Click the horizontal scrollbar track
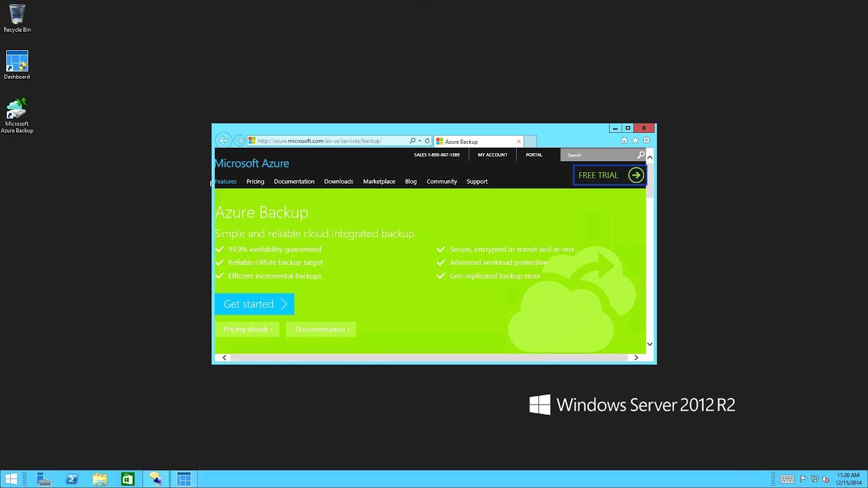This screenshot has width=868, height=488. tap(430, 358)
